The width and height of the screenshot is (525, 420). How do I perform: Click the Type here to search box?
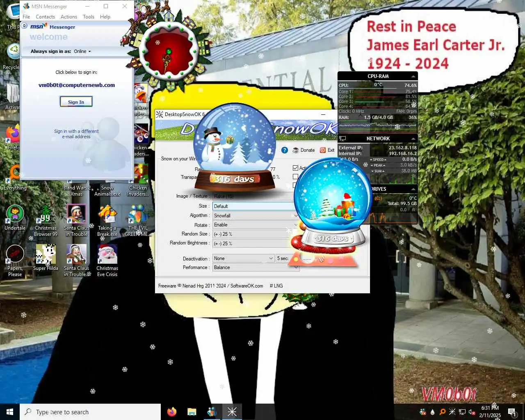coord(90,412)
